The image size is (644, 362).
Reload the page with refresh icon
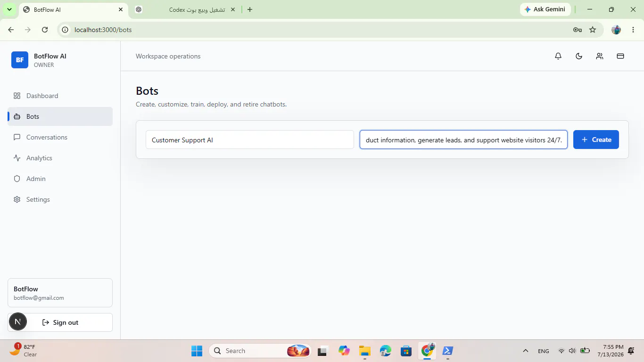pyautogui.click(x=45, y=30)
